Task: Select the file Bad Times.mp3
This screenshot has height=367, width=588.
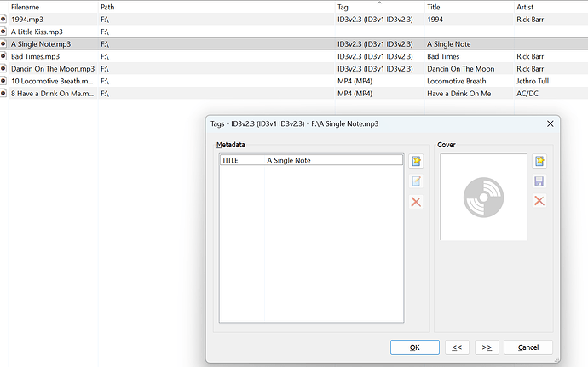Action: tap(35, 56)
